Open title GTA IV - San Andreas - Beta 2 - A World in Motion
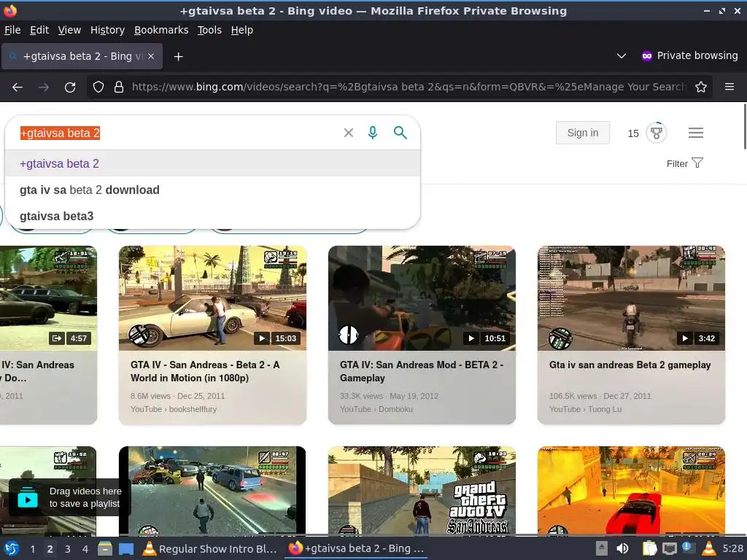The width and height of the screenshot is (747, 560). (205, 371)
